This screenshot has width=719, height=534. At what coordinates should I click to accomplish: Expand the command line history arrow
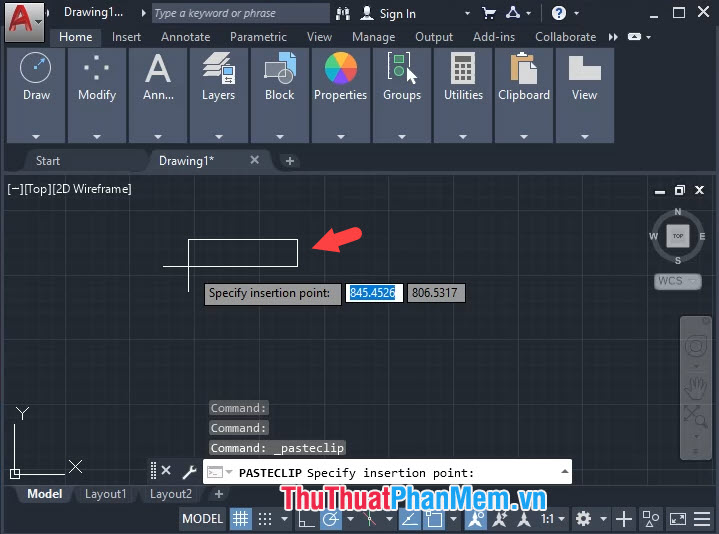pyautogui.click(x=564, y=471)
